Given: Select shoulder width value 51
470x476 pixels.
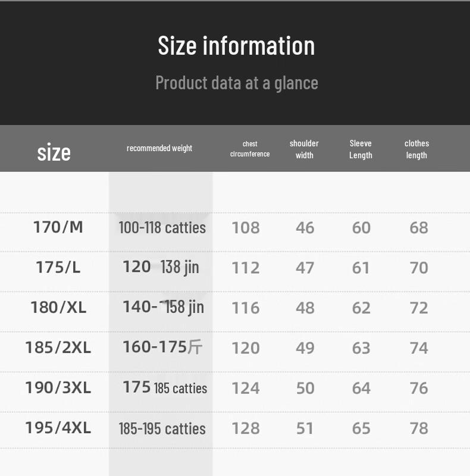Looking at the screenshot, I should (305, 428).
